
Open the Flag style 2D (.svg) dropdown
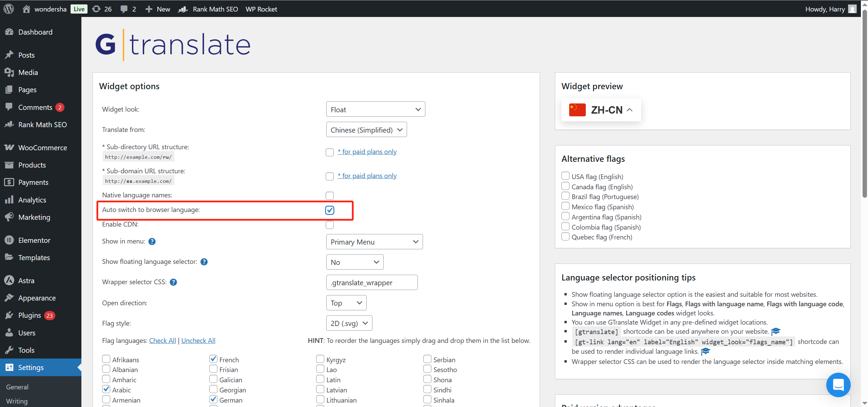349,323
